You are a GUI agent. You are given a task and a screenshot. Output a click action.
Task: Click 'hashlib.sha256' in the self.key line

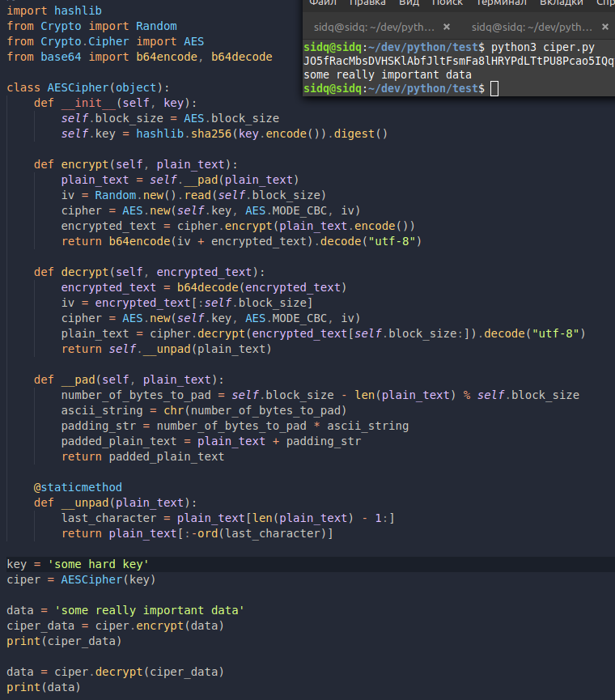[184, 134]
